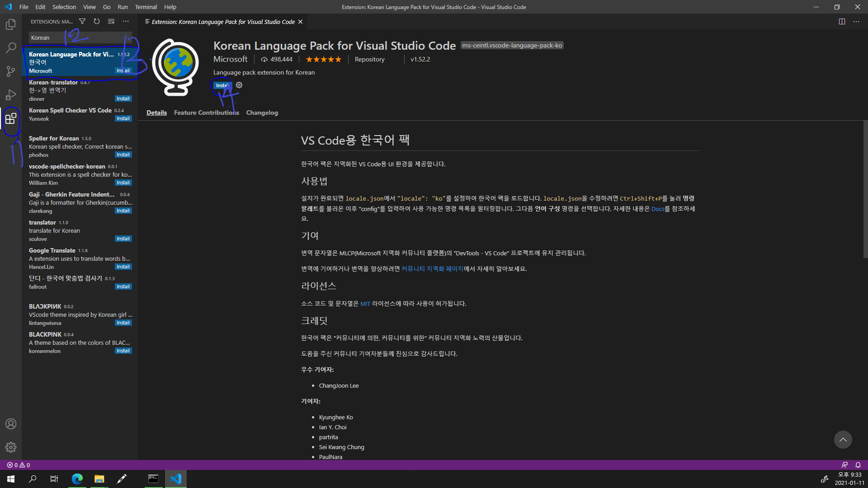Open the Search view icon

11,48
